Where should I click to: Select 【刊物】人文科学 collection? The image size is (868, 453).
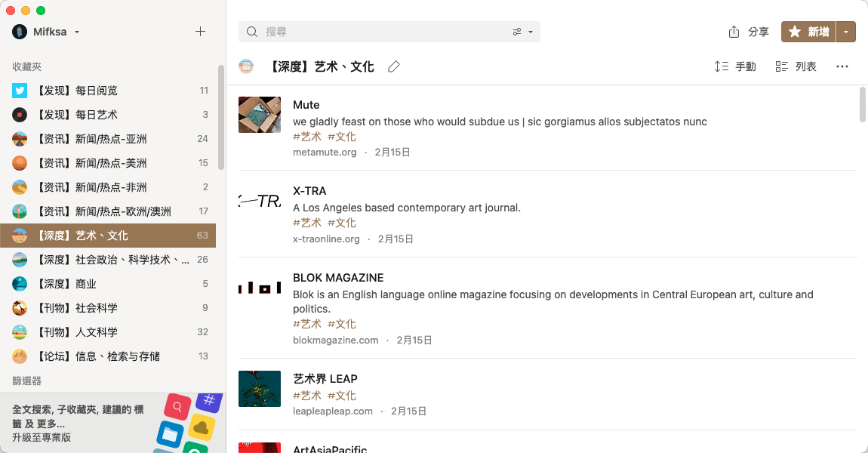coord(108,331)
